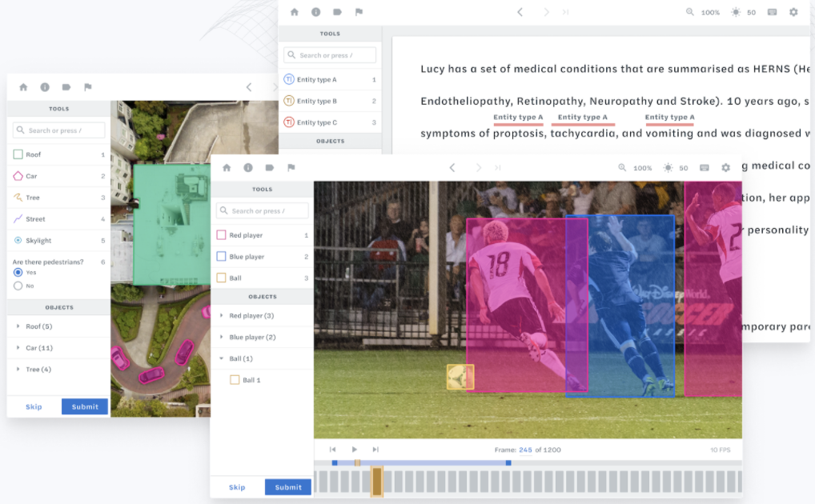Viewport: 815px width, 504px height.
Task: Expand the Red player (3) objects group
Action: pyautogui.click(x=222, y=316)
